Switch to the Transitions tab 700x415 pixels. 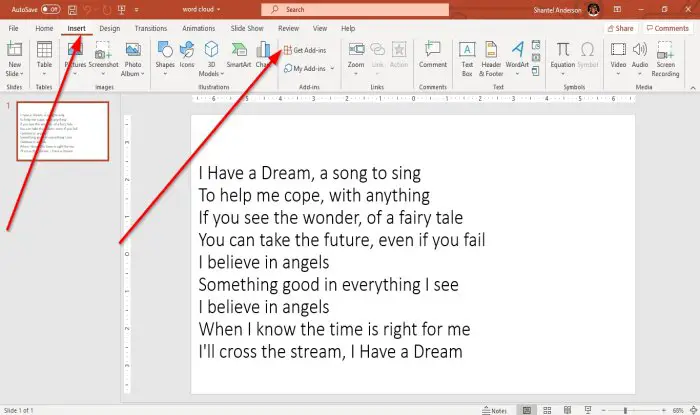151,28
